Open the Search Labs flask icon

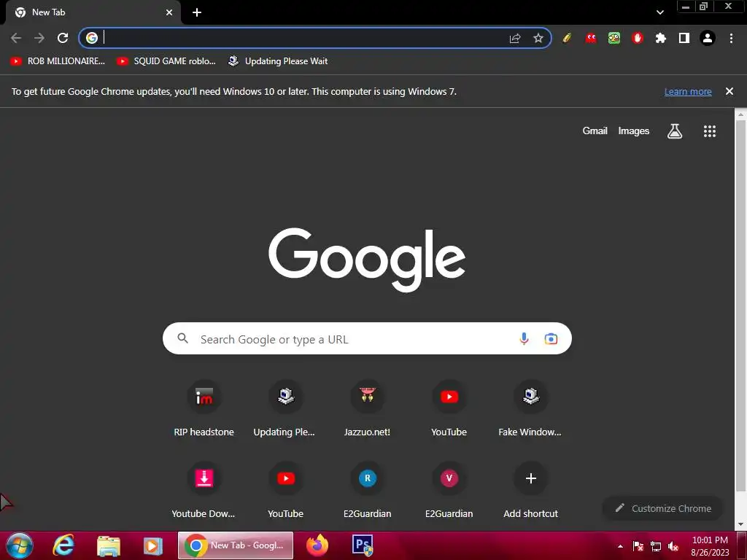coord(675,131)
